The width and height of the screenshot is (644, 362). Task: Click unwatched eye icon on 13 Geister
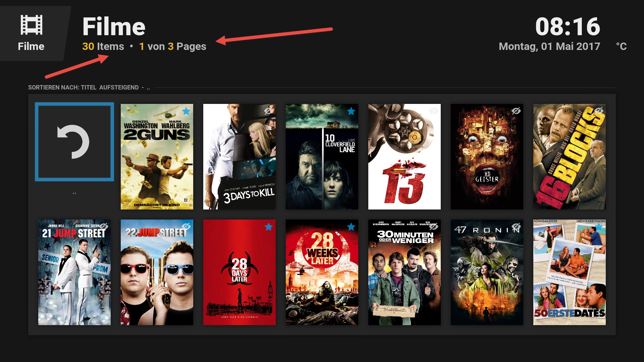coord(516,111)
